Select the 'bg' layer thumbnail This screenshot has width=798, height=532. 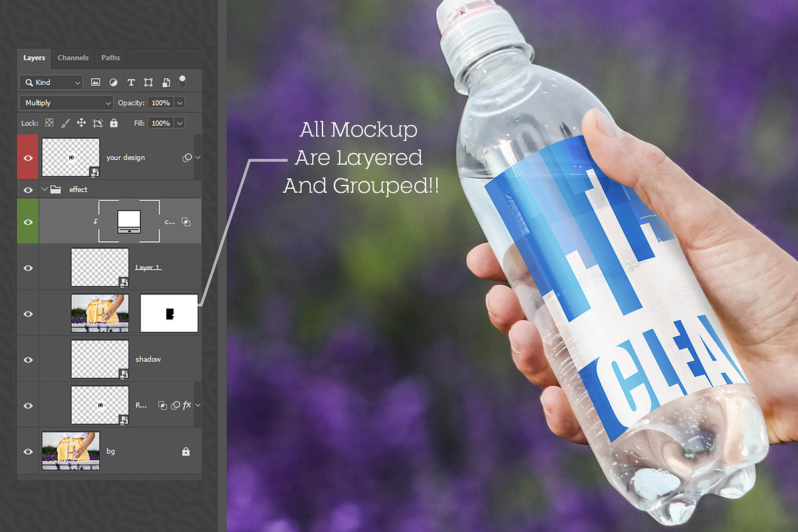(x=70, y=451)
